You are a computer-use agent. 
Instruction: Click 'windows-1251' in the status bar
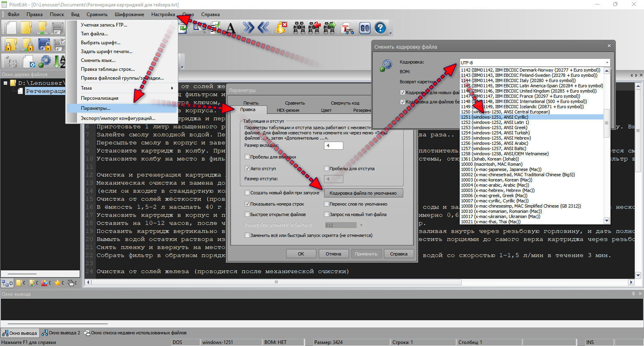coord(217,342)
